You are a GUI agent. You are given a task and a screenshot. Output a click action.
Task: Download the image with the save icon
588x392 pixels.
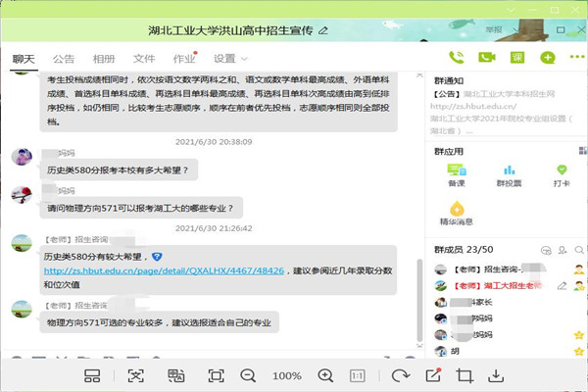pyautogui.click(x=496, y=376)
